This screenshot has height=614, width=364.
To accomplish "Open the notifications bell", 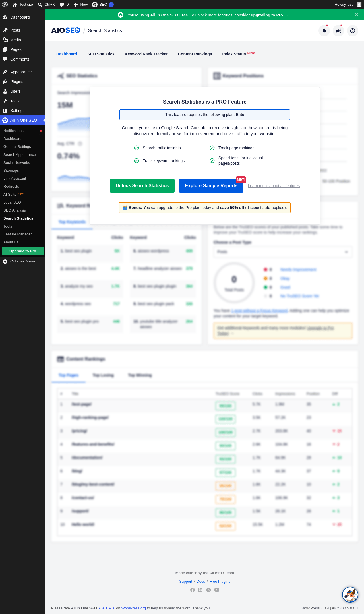I will coord(324,31).
